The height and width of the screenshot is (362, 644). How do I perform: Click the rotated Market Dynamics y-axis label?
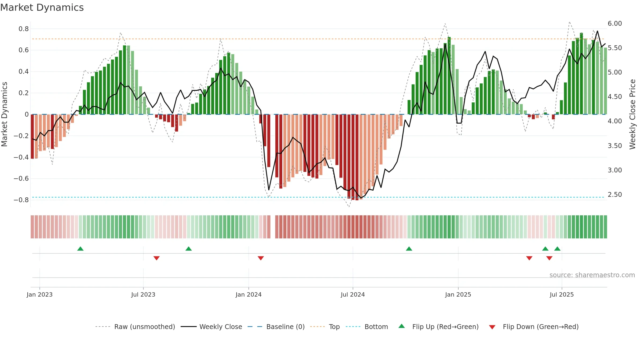click(4, 114)
